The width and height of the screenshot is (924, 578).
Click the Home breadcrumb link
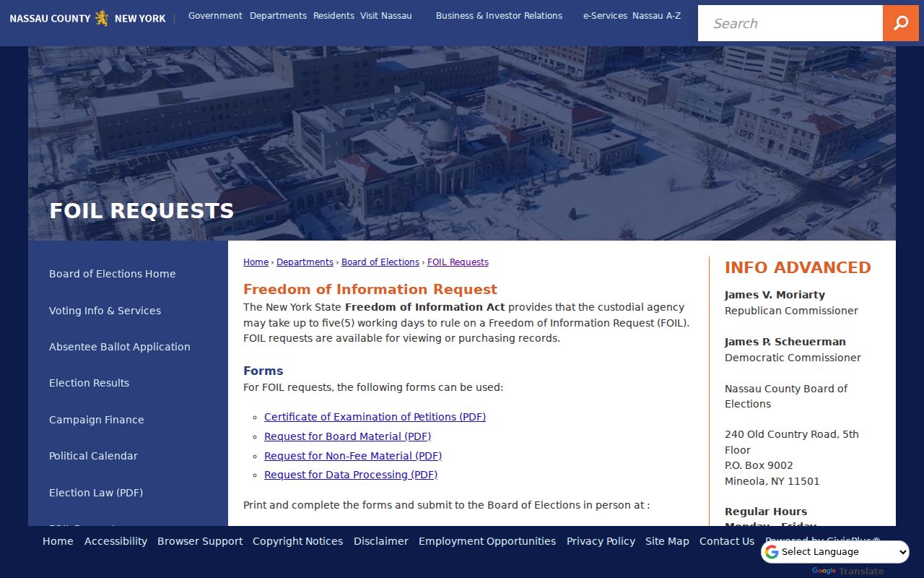pos(256,262)
